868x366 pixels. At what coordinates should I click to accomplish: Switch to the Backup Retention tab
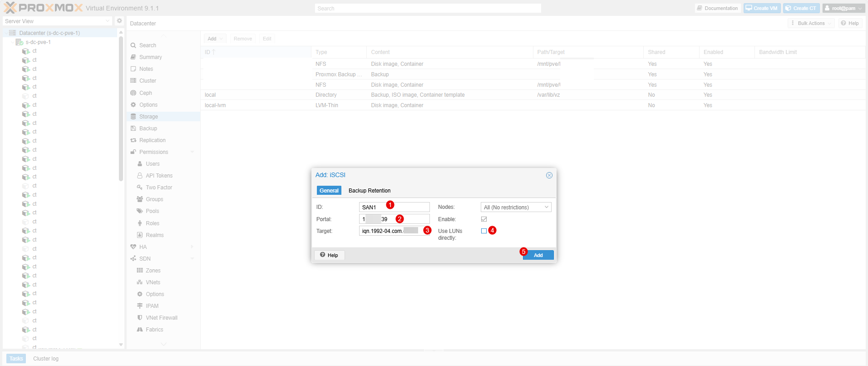coord(369,191)
